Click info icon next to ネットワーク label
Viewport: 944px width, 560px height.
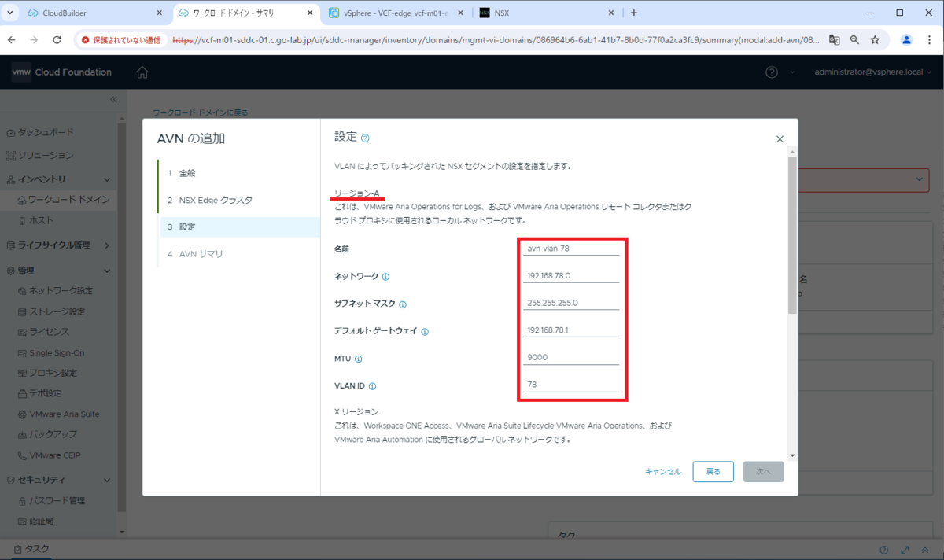(385, 277)
